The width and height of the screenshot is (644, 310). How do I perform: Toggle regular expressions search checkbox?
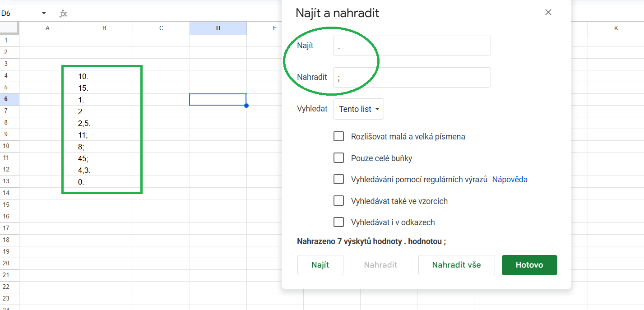coord(338,179)
